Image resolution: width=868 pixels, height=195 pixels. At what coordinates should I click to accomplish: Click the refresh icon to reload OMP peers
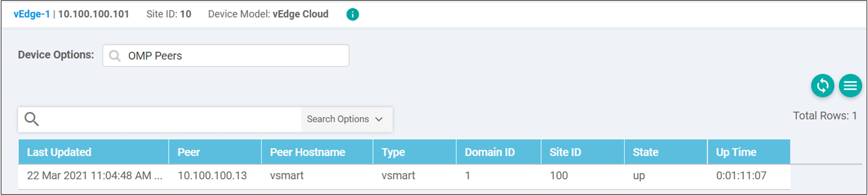tap(822, 86)
